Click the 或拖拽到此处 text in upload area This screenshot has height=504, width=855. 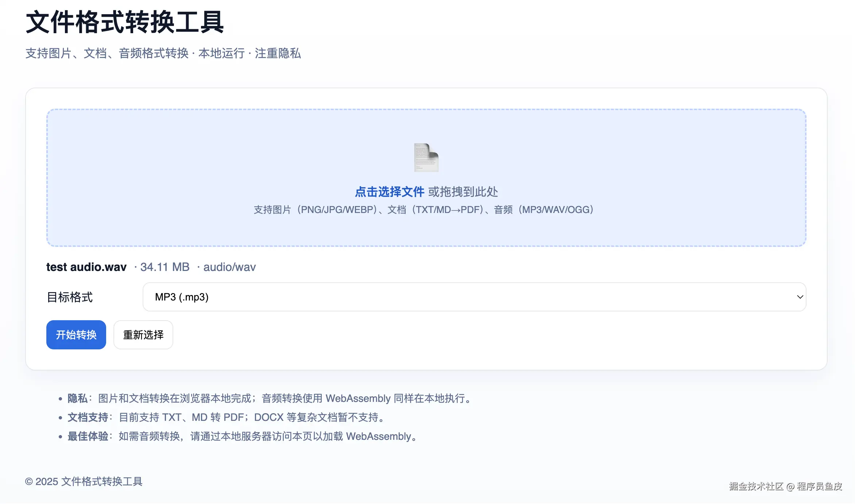[463, 192]
